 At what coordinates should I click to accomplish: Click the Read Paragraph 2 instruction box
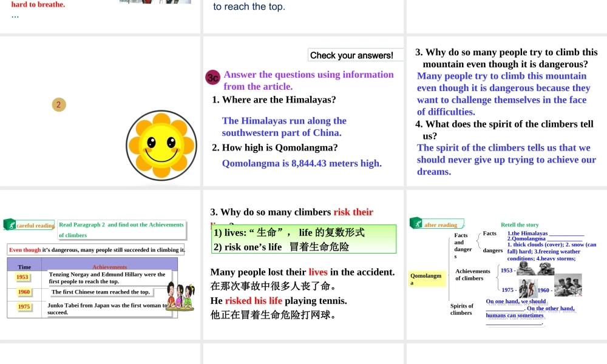tap(121, 230)
